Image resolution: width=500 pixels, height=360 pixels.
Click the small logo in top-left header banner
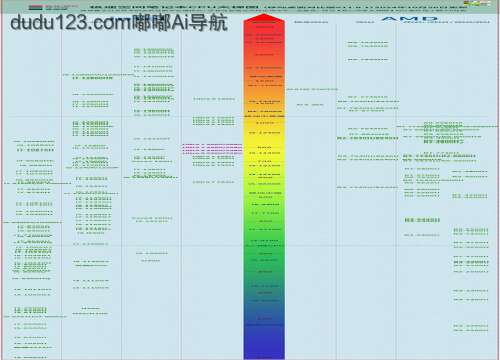[x=35, y=7]
